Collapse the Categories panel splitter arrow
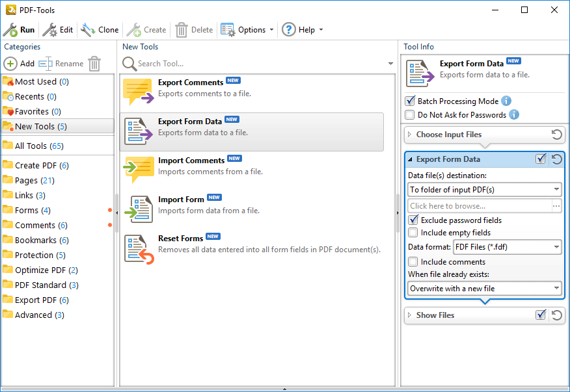 click(116, 213)
